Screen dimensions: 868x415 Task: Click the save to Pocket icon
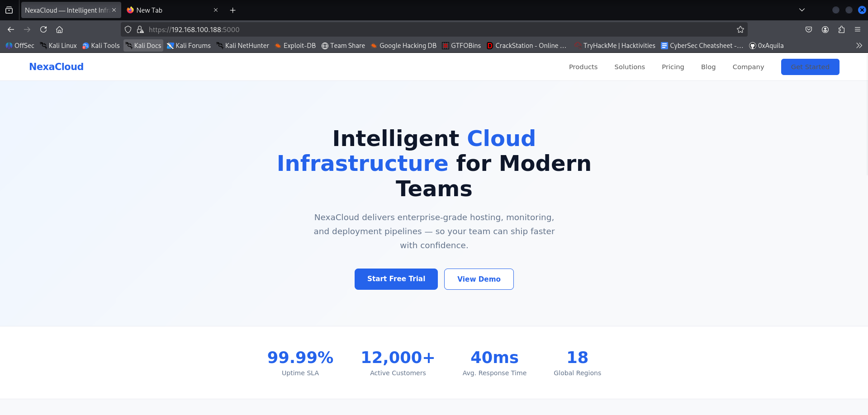[x=809, y=29]
